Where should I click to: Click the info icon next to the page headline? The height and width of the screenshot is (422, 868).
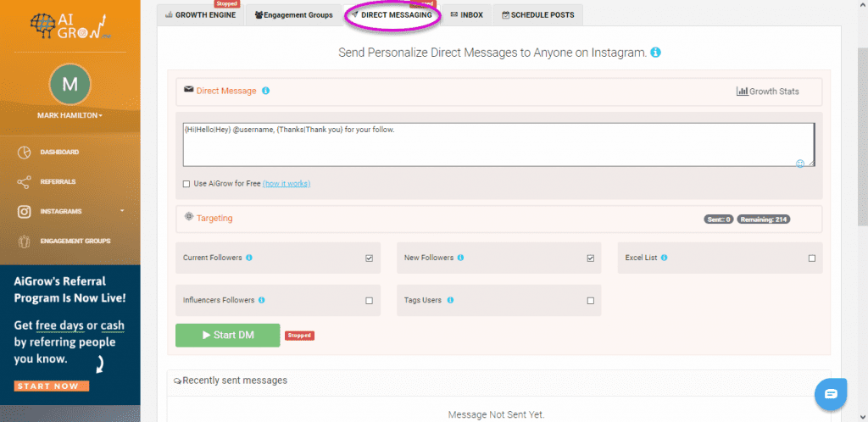click(655, 53)
